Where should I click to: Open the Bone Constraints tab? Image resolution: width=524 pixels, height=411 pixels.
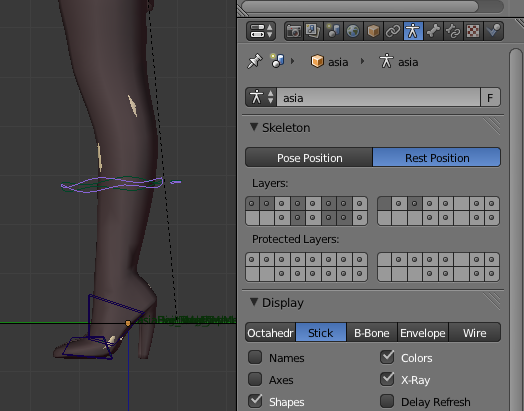(453, 31)
